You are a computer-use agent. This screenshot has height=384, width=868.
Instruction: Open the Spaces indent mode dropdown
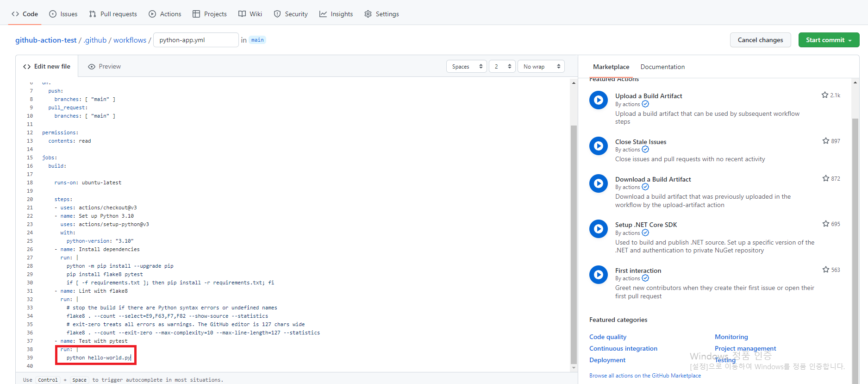pyautogui.click(x=467, y=66)
